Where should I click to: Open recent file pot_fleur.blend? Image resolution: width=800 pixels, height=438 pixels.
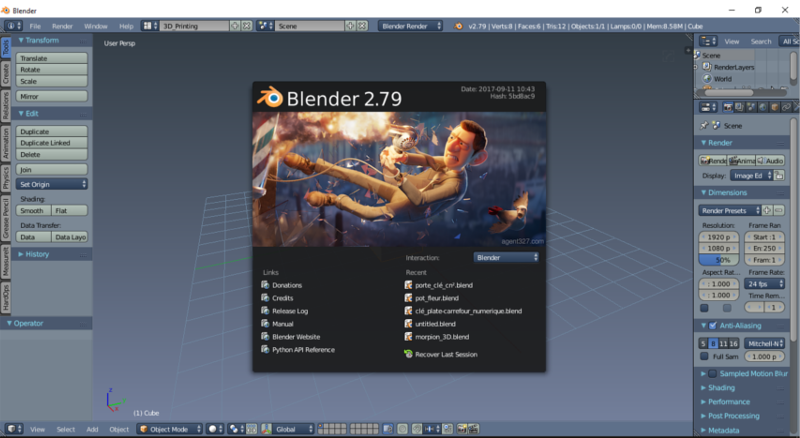pyautogui.click(x=436, y=298)
